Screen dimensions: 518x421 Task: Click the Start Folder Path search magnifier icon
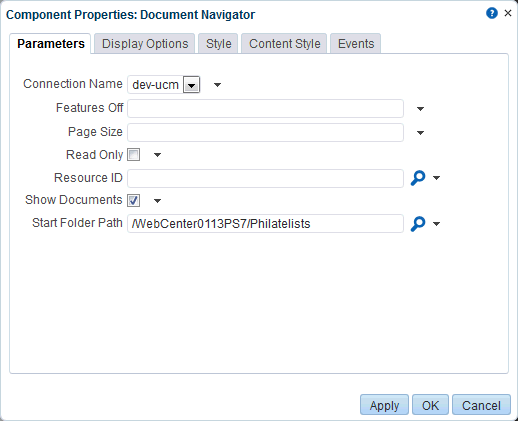[x=418, y=224]
